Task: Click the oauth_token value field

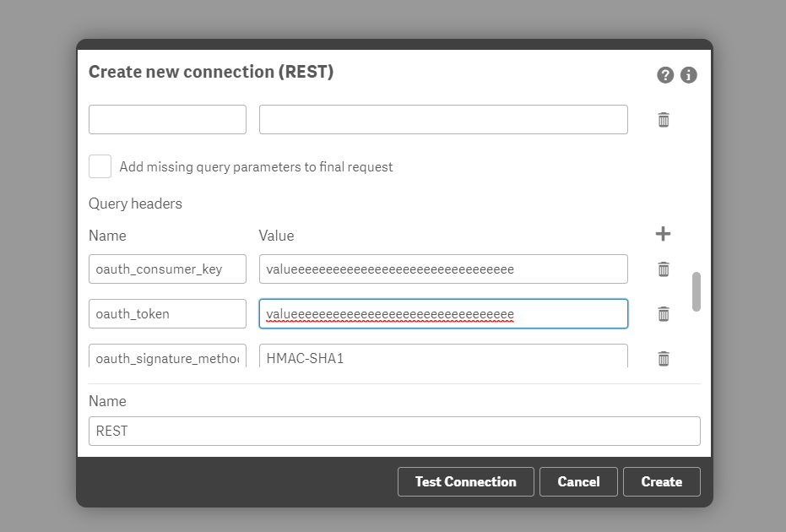Action: pos(443,314)
